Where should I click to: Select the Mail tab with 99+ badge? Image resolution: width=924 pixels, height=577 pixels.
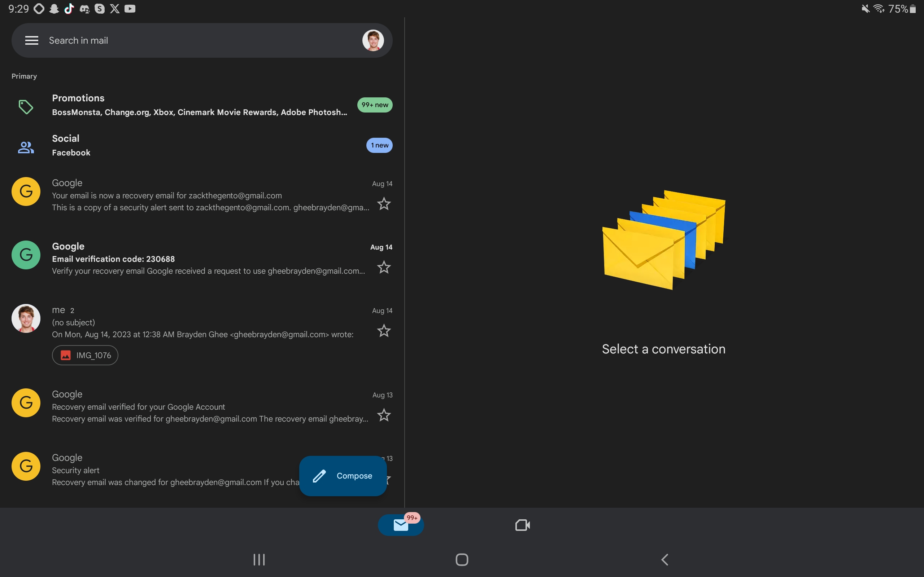pyautogui.click(x=401, y=525)
